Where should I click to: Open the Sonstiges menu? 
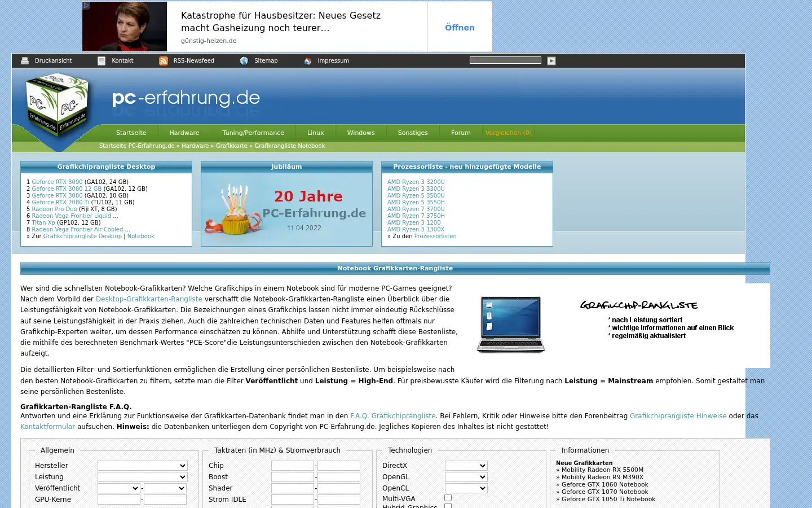(x=413, y=133)
